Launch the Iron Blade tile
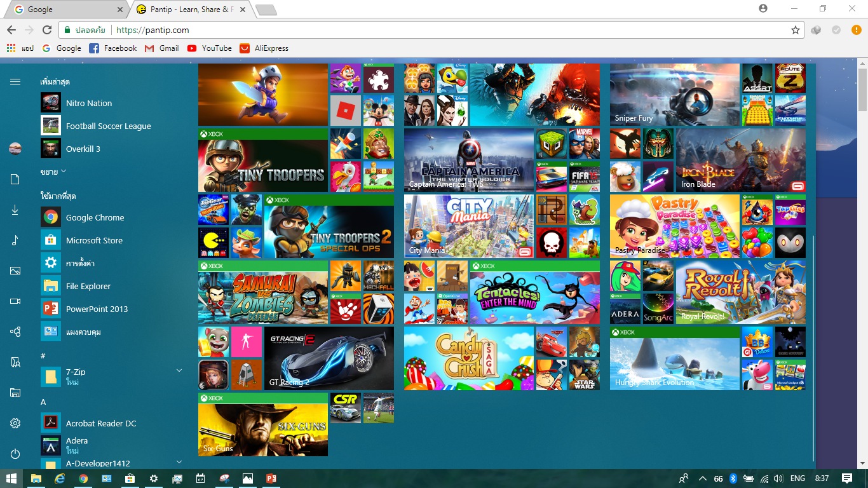The image size is (868, 488). [x=741, y=160]
